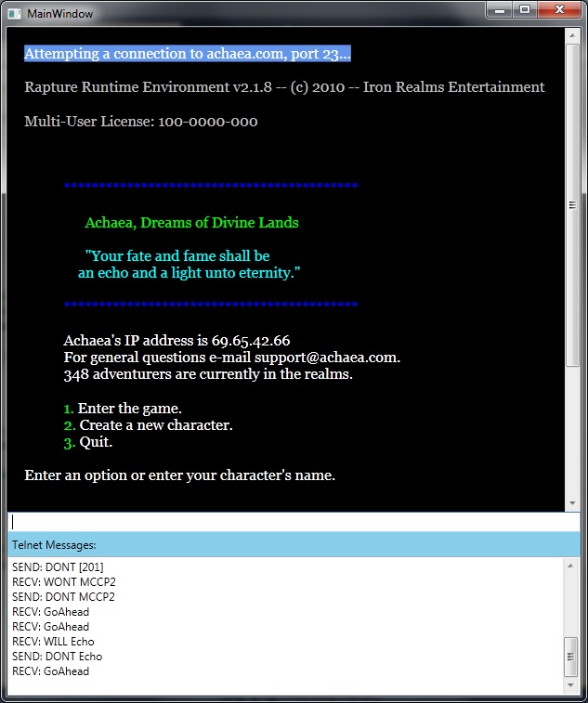Viewport: 588px width, 703px height.
Task: Click 'RECV: WILL Echo' log entry
Action: tap(53, 642)
